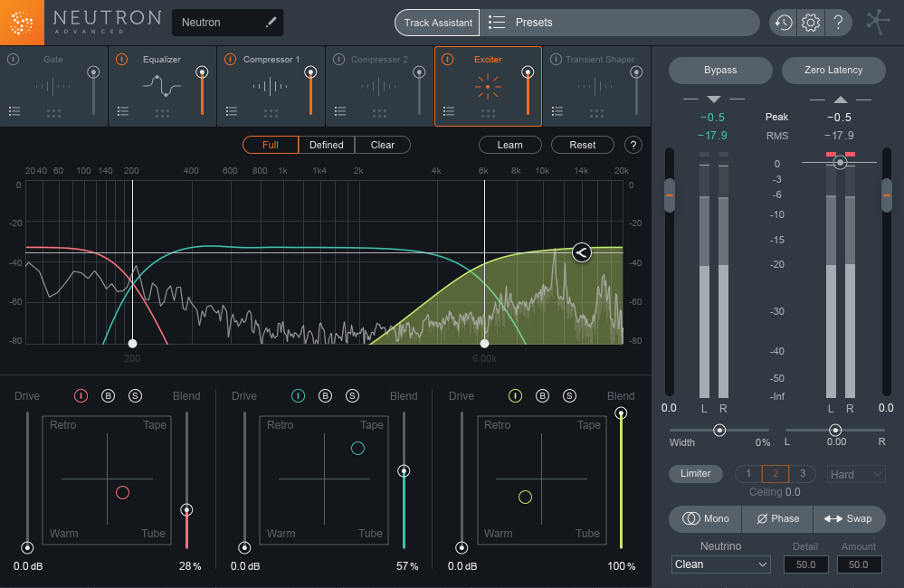This screenshot has width=904, height=588.
Task: Open the spectrum help question mark icon
Action: click(x=633, y=145)
